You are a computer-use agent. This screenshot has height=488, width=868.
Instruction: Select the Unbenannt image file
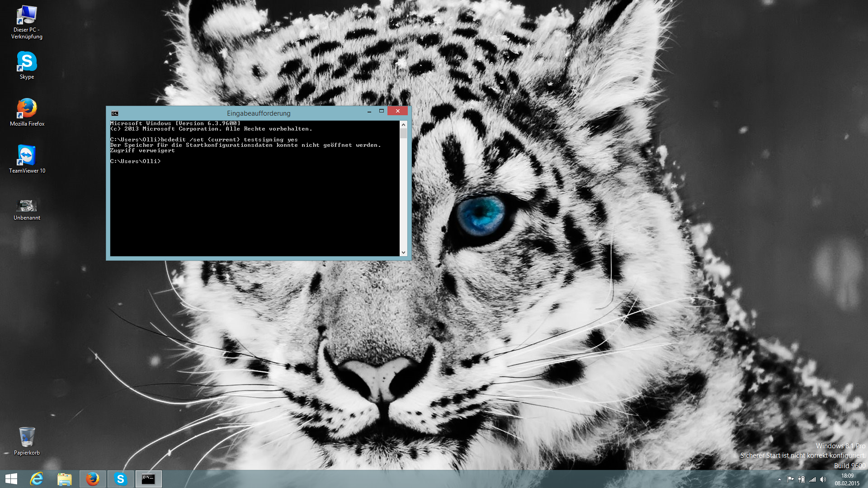27,206
